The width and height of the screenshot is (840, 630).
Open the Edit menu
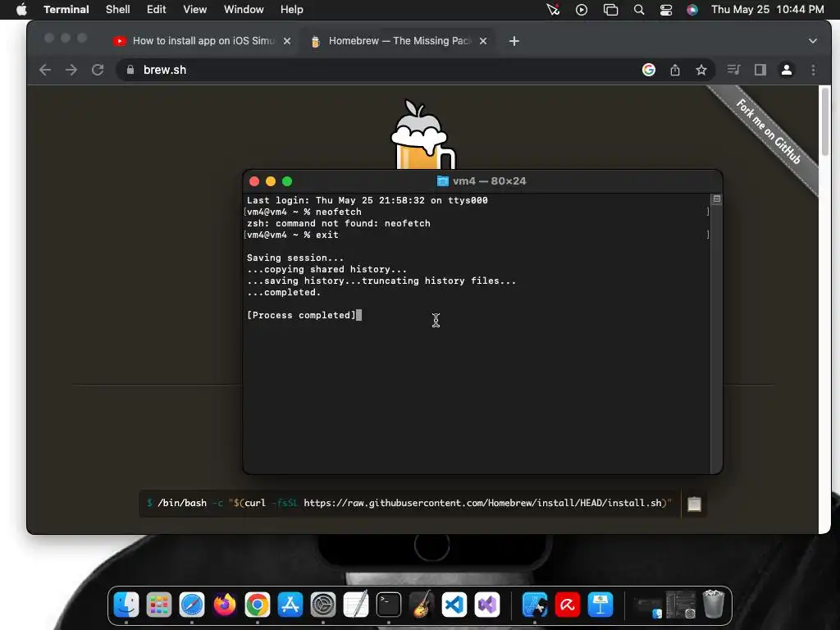(157, 10)
